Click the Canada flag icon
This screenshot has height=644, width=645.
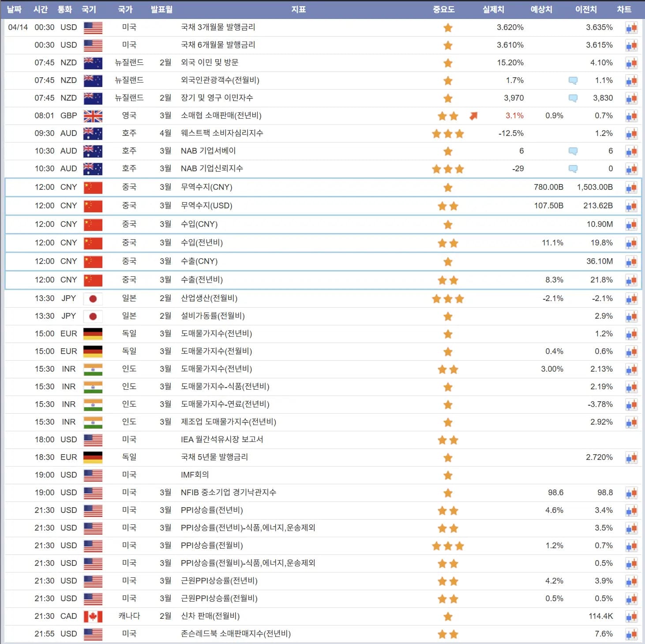(x=93, y=617)
